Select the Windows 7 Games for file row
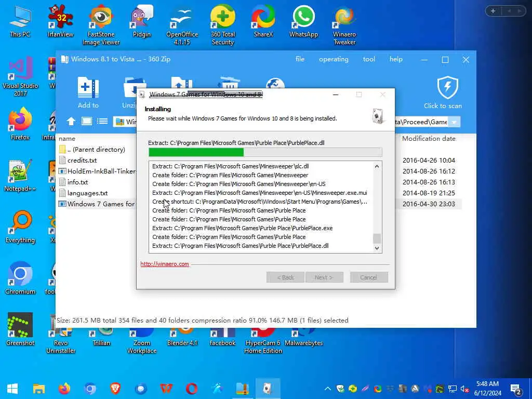Screen dimensions: 532x399 click(97, 204)
